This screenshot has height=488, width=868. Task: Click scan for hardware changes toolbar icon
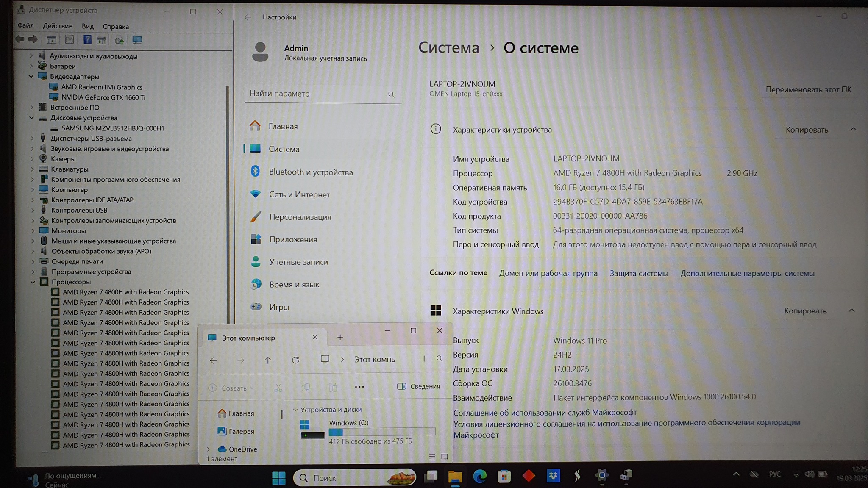137,40
